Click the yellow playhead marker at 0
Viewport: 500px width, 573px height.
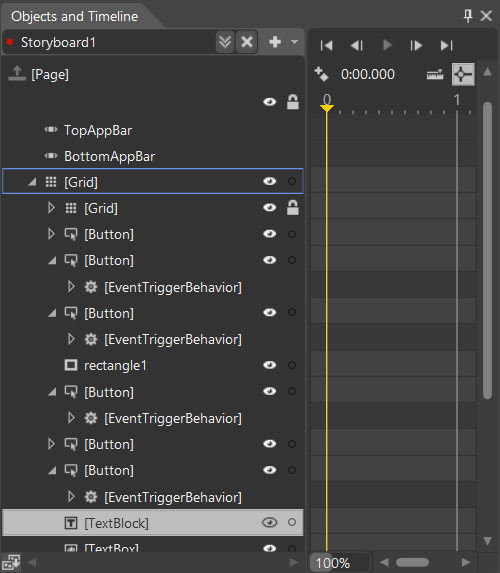tap(327, 107)
